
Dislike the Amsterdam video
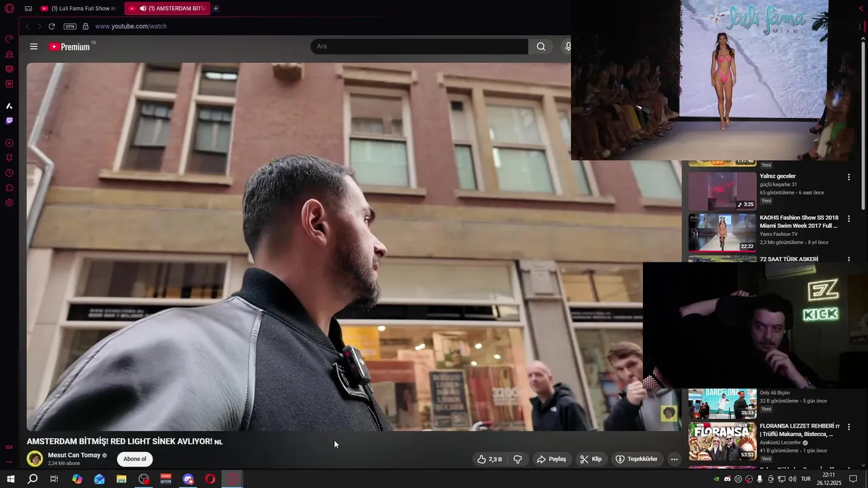[517, 459]
